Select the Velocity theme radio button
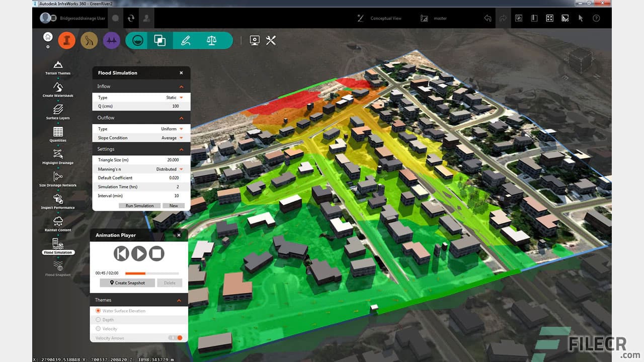 [x=98, y=329]
